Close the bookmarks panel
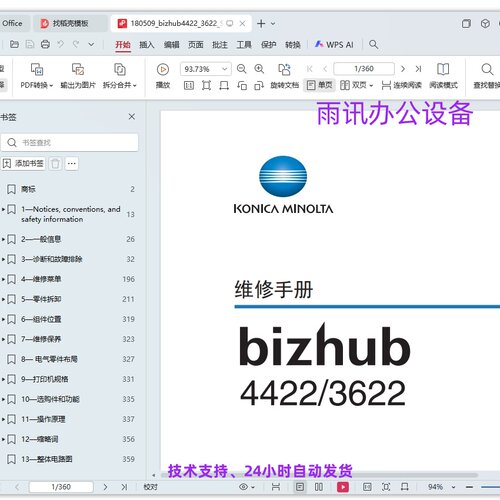 pyautogui.click(x=132, y=117)
